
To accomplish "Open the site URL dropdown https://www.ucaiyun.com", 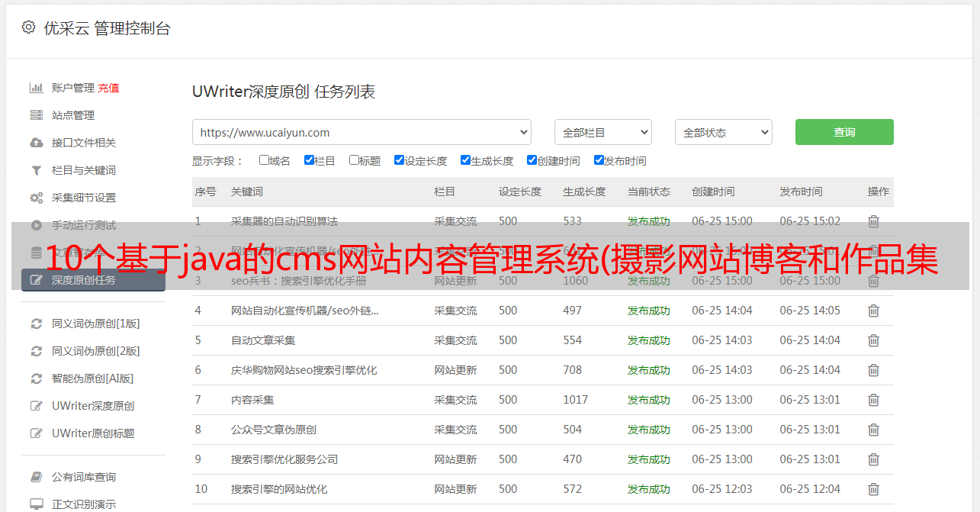I will (x=361, y=132).
